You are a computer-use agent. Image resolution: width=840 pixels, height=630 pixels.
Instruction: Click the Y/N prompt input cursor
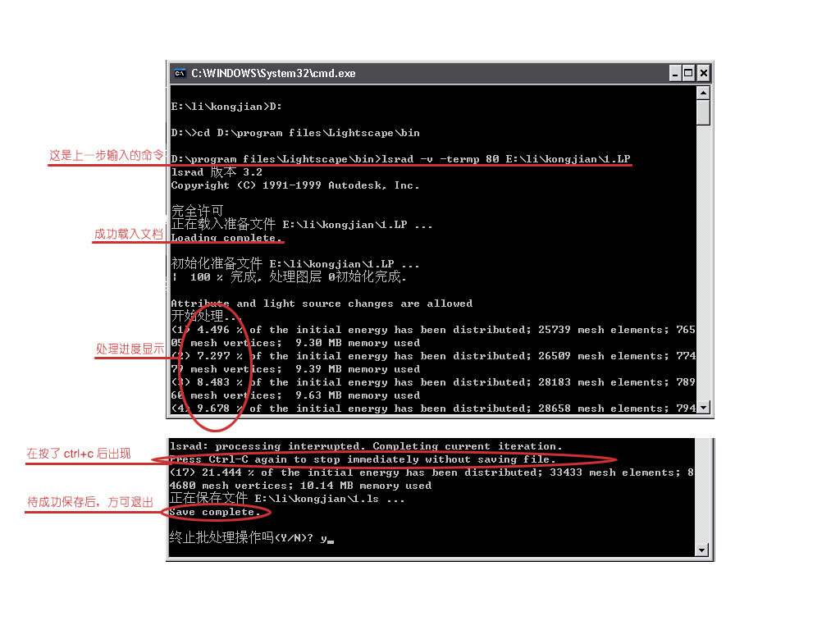[331, 541]
